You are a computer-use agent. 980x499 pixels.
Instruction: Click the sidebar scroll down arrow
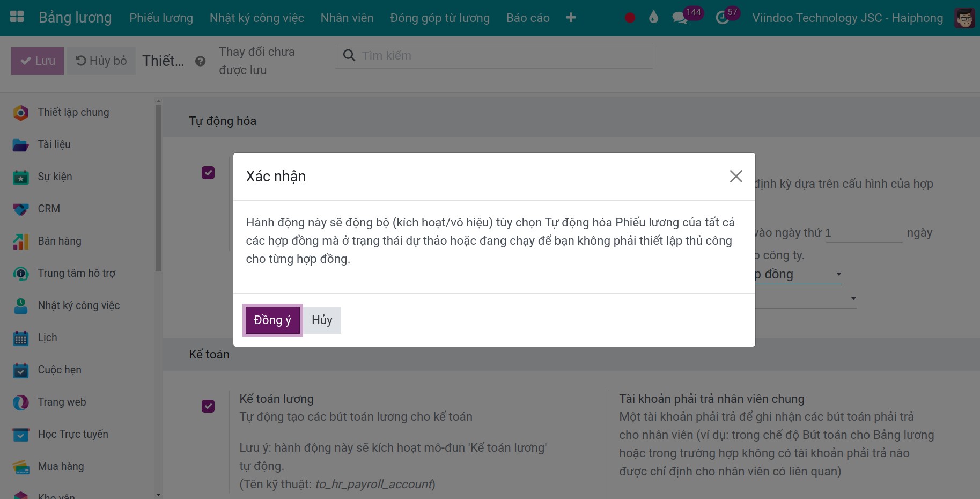point(158,495)
